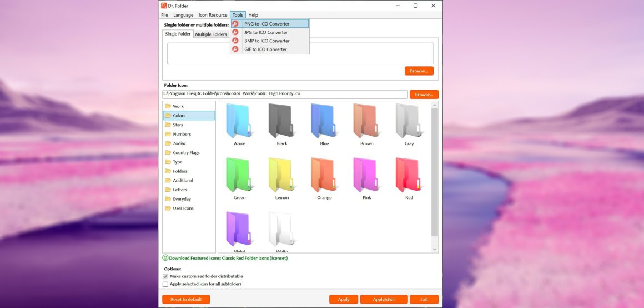Screen dimensions: 644x308
Task: Open the Type icon category
Action: [189, 162]
